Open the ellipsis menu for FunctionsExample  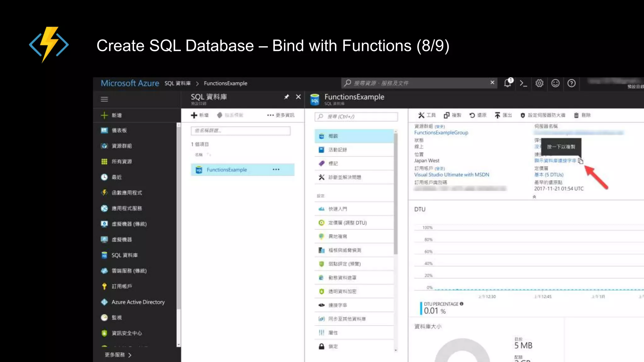[x=276, y=170]
